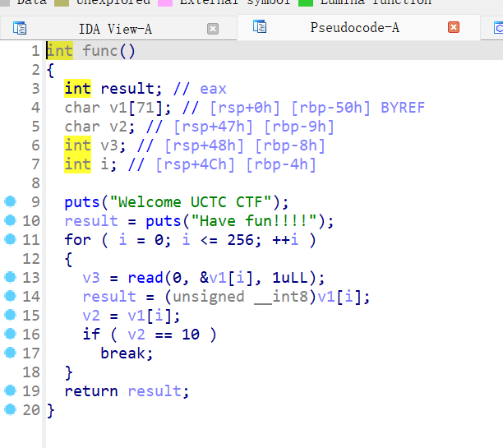
Task: Close the IDA View-A tab
Action: (213, 29)
